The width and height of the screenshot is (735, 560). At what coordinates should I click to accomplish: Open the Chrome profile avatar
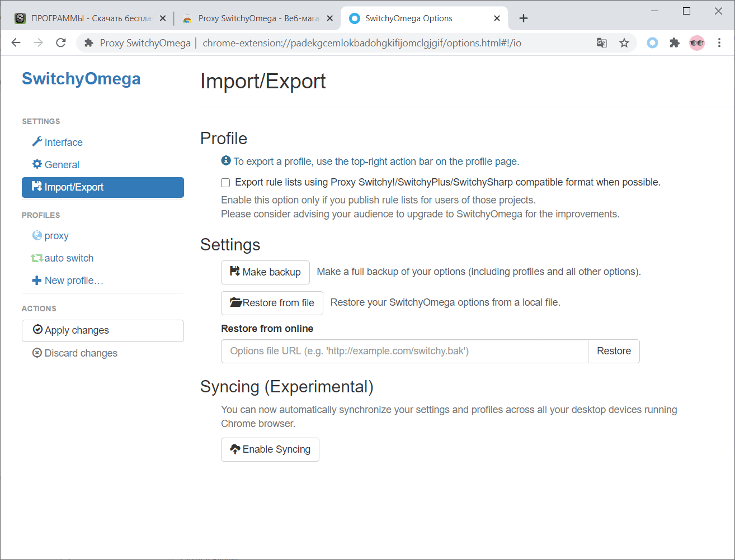point(697,43)
